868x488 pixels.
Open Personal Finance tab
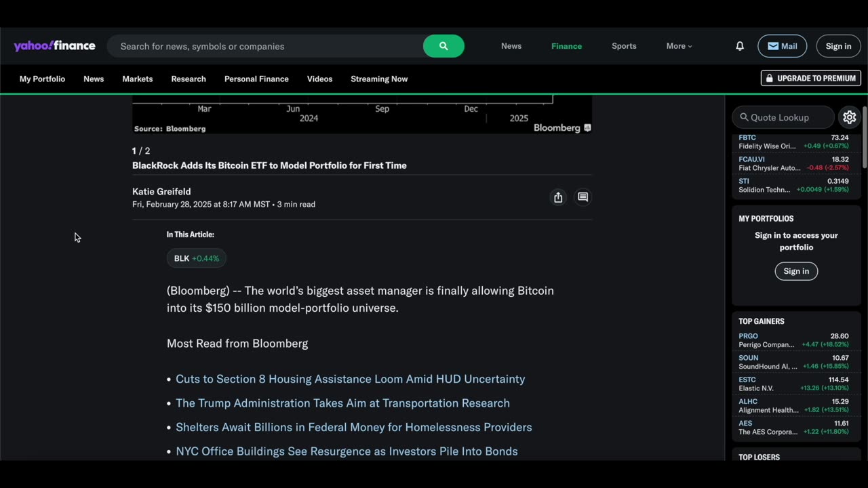pos(256,79)
